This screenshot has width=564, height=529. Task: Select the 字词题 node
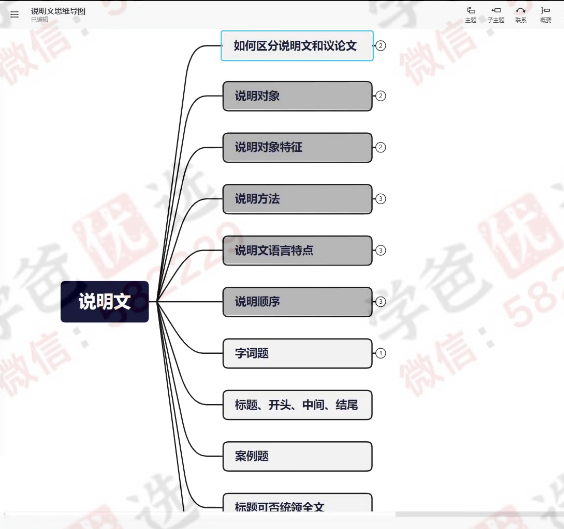297,353
